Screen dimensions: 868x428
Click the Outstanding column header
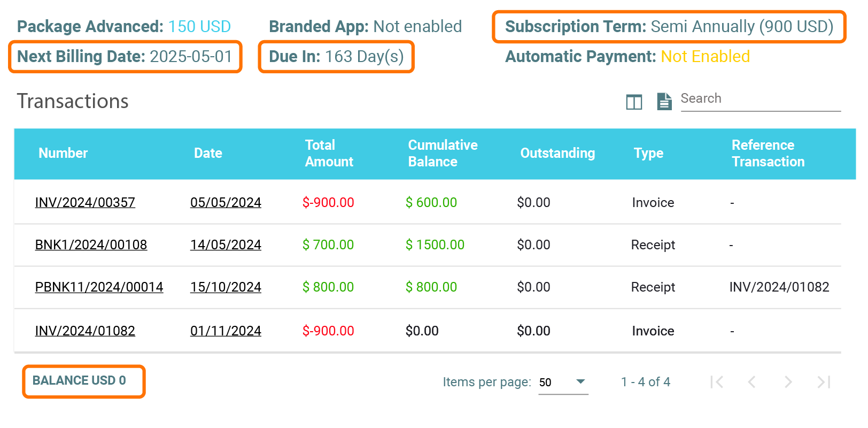[557, 154]
